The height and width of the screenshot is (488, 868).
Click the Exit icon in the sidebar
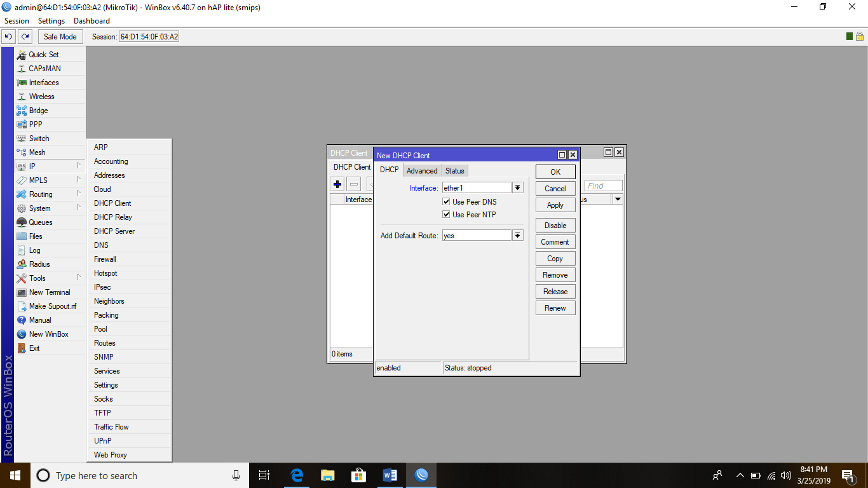coord(22,348)
